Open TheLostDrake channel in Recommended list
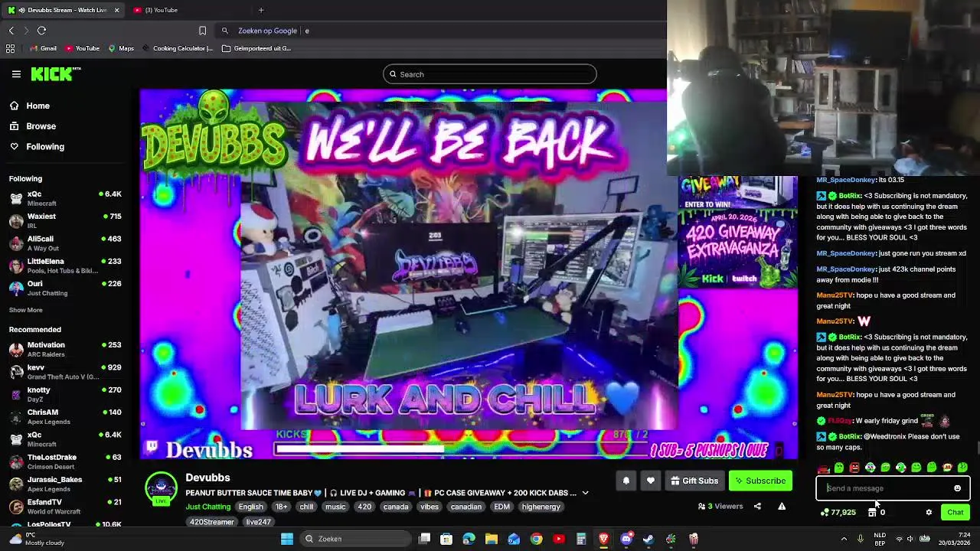 (x=65, y=461)
